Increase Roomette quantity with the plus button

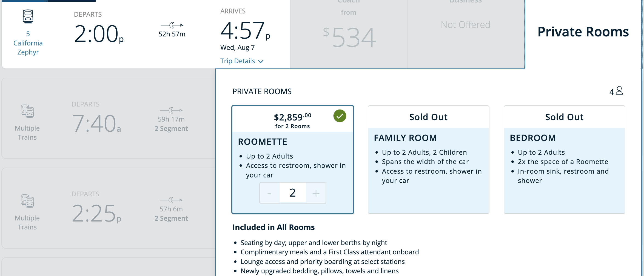coord(316,193)
